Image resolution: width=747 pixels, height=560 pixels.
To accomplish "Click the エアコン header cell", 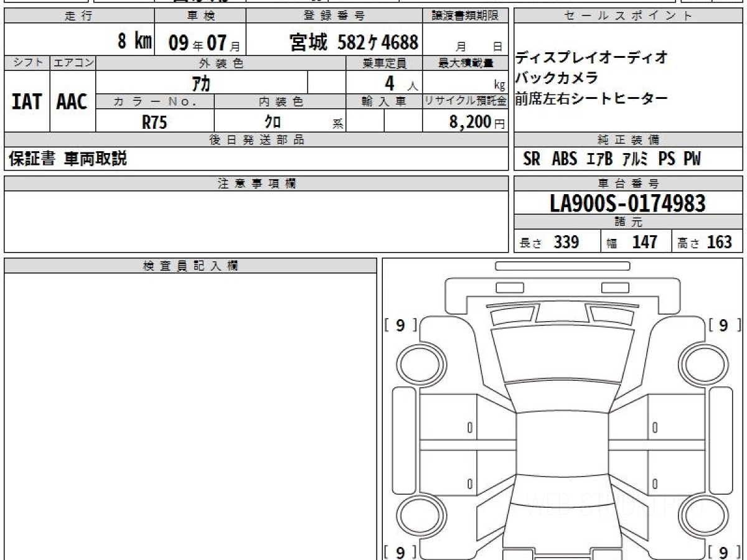I will click(x=73, y=63).
